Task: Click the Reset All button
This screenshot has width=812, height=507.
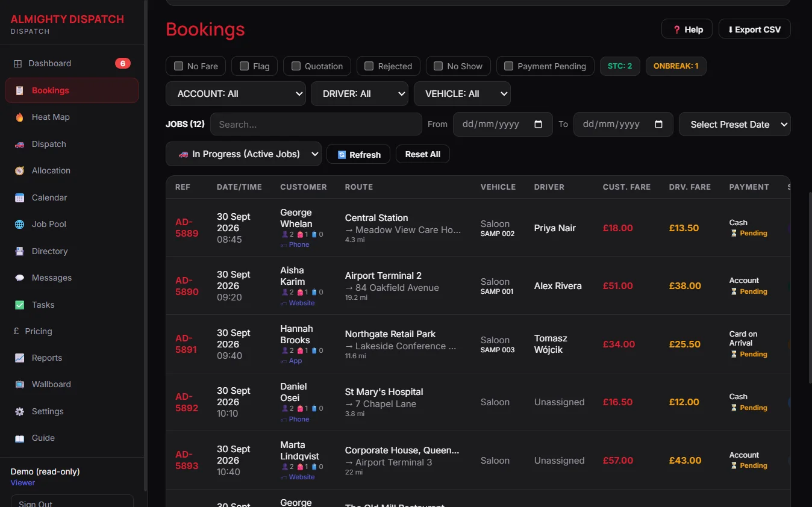Action: pos(423,154)
